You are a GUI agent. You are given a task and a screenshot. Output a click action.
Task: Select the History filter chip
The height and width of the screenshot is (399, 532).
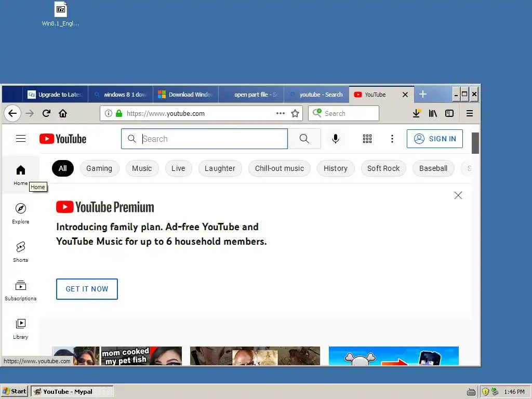(x=336, y=168)
